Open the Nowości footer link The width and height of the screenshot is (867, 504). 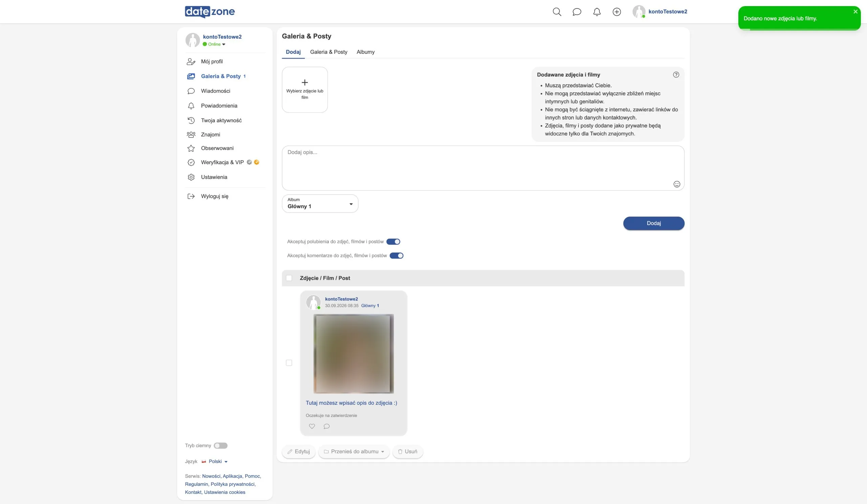click(211, 476)
